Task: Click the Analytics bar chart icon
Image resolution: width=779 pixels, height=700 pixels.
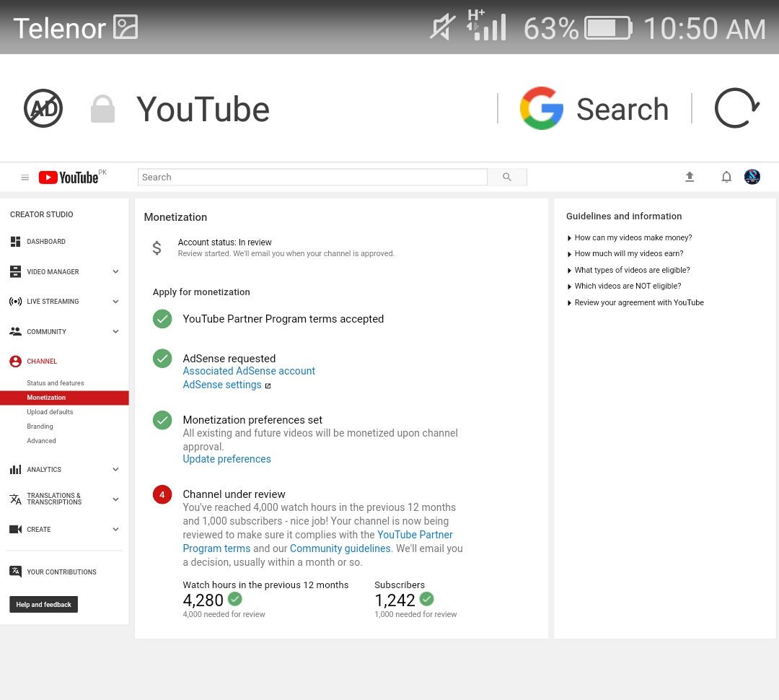Action: tap(15, 469)
